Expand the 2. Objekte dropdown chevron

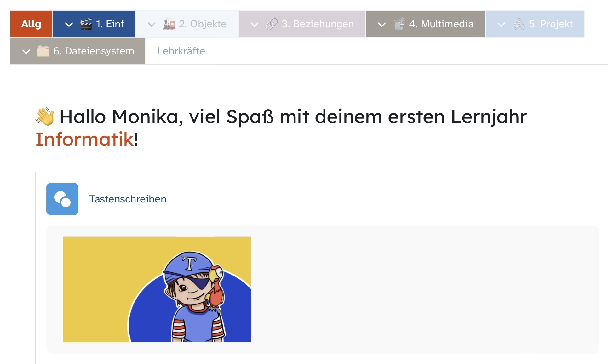(152, 24)
